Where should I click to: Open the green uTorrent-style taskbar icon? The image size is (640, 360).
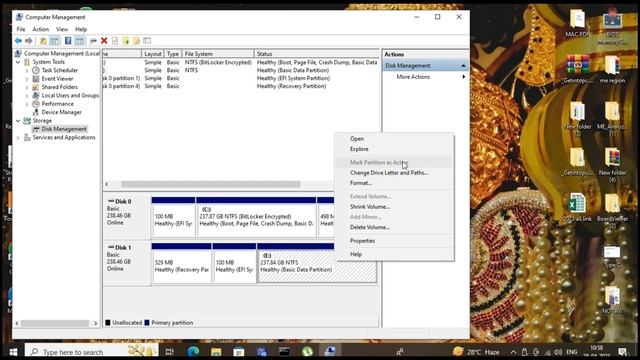click(x=307, y=351)
